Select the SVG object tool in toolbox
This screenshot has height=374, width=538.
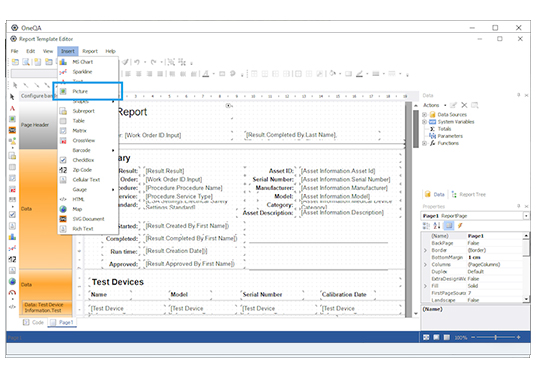click(12, 130)
